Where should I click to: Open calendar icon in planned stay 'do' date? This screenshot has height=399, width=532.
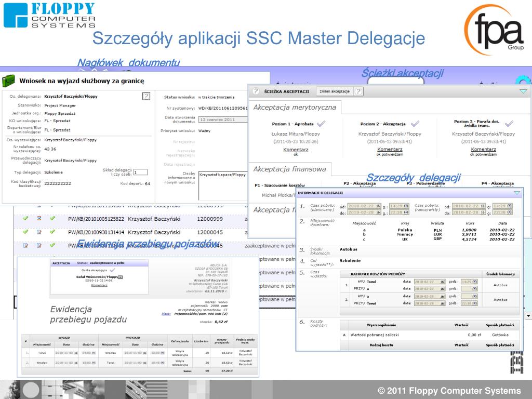point(378,212)
